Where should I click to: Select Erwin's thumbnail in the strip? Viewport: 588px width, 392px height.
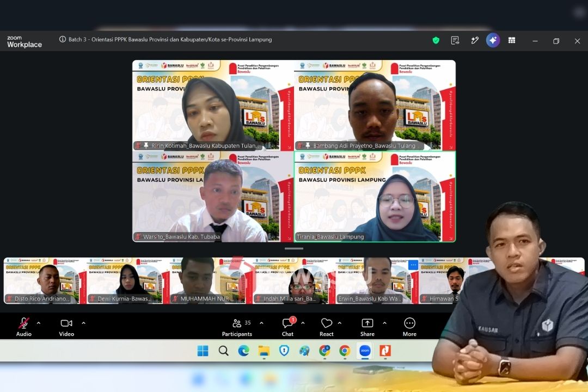[377, 280]
